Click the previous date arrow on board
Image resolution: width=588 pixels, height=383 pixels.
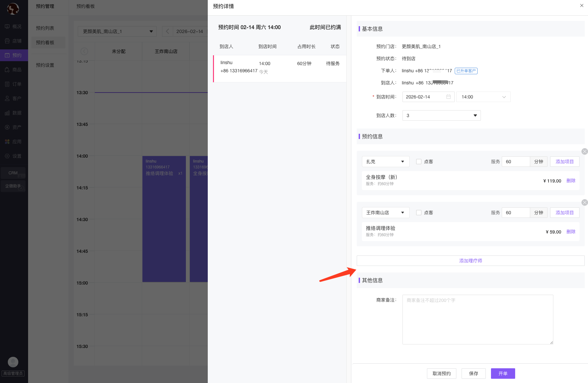point(167,31)
